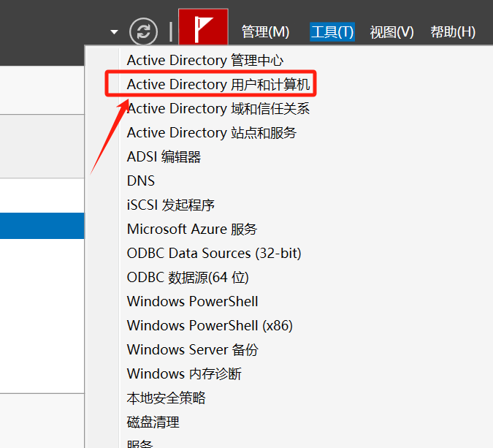Open the 工具(T) menu
493x448 pixels.
(332, 32)
